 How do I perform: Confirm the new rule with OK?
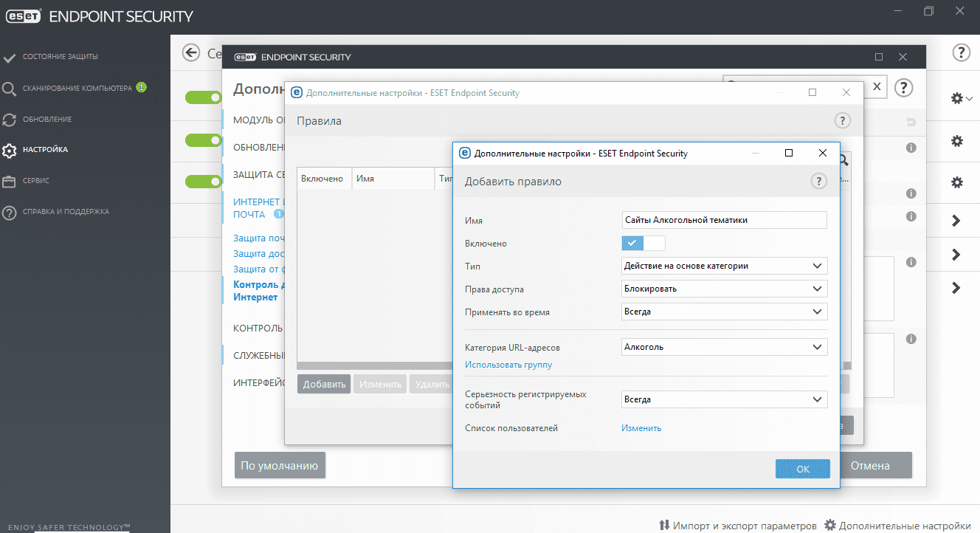(803, 469)
